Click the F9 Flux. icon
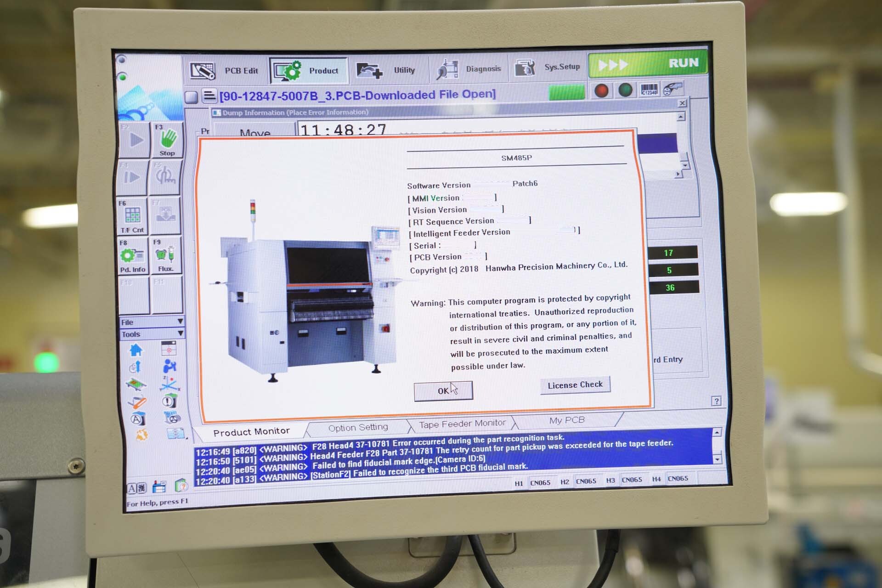 point(165,255)
